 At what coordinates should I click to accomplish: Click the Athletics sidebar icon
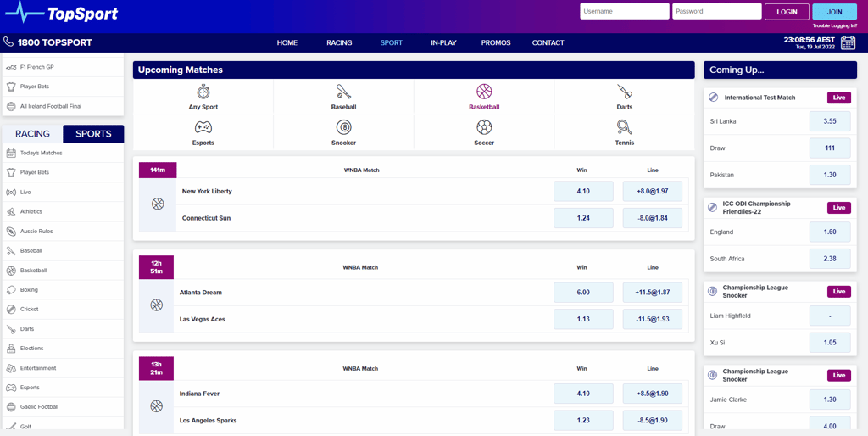coord(10,211)
